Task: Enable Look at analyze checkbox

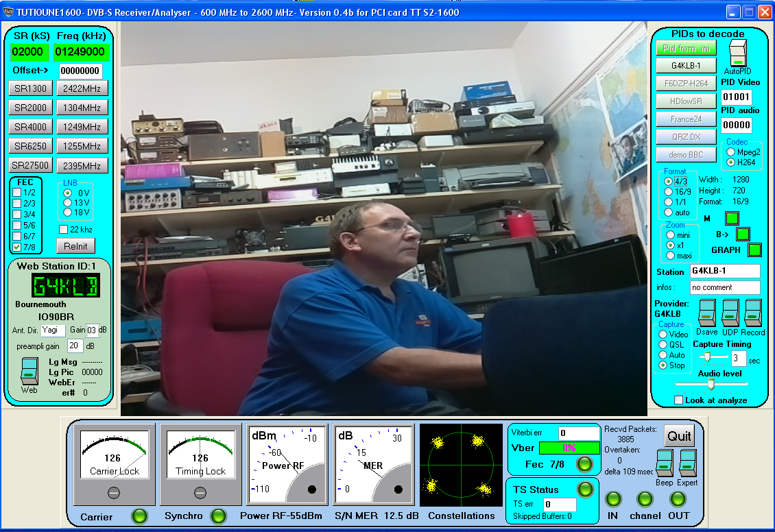Action: 679,400
